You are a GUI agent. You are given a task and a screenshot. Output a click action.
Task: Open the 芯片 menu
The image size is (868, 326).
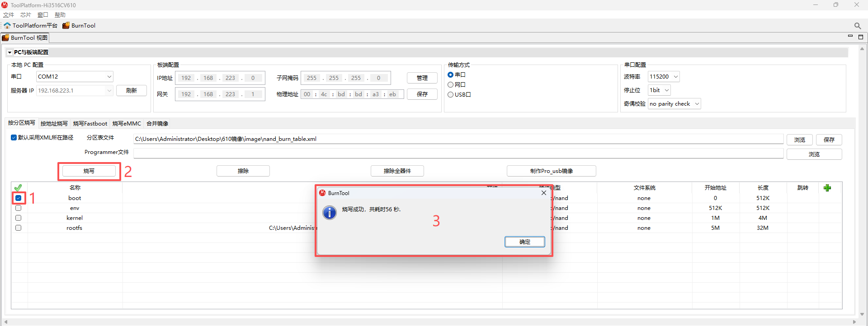[26, 15]
